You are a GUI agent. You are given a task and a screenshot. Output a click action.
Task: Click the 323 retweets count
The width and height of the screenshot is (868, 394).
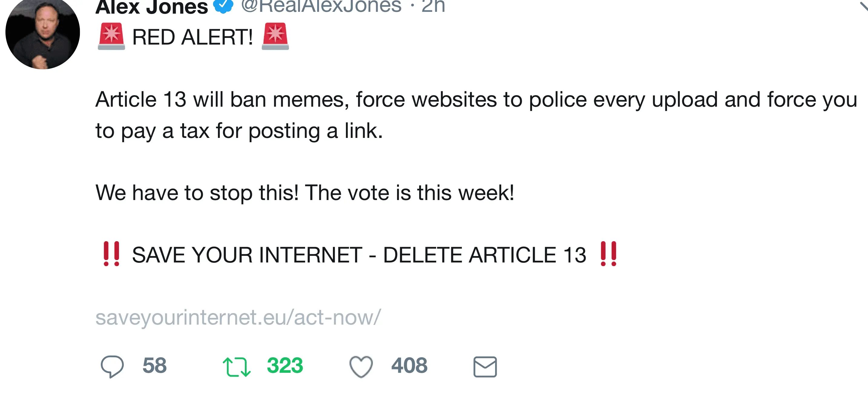285,365
